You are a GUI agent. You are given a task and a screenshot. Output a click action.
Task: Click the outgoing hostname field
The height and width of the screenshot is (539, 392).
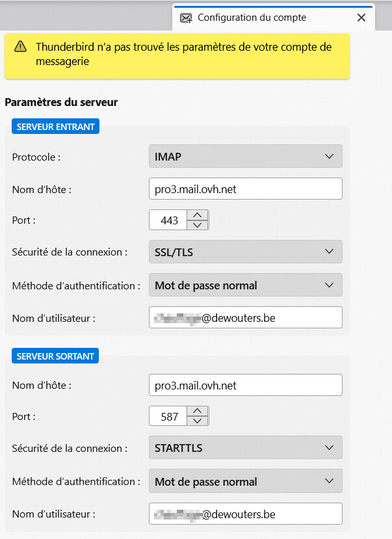246,385
